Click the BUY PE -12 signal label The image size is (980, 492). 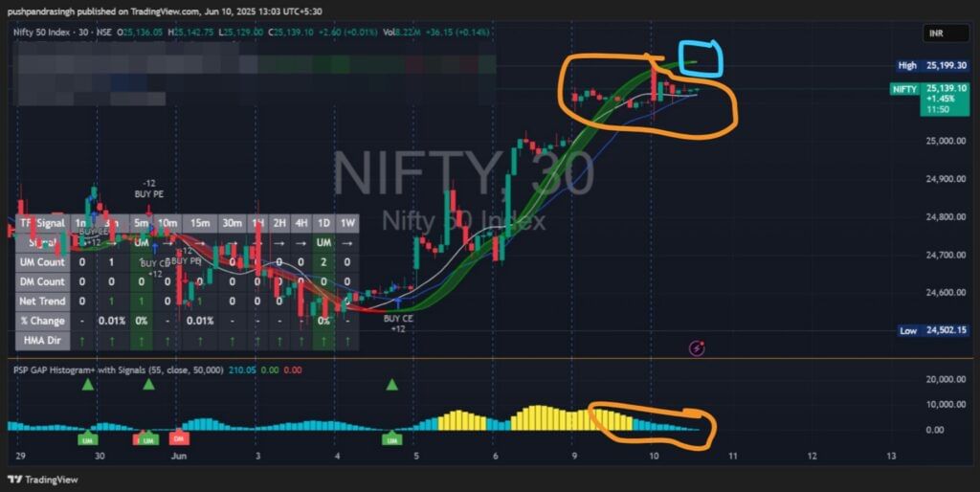pos(148,189)
